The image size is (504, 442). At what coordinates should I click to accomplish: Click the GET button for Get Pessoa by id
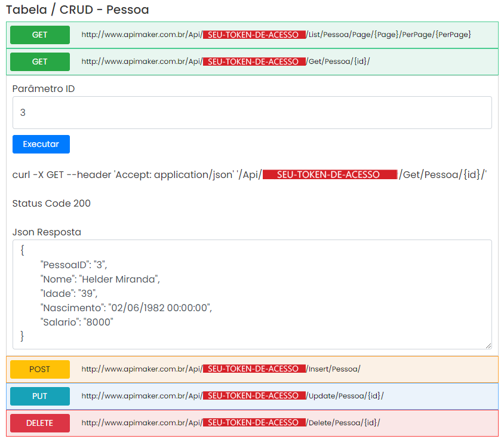40,62
